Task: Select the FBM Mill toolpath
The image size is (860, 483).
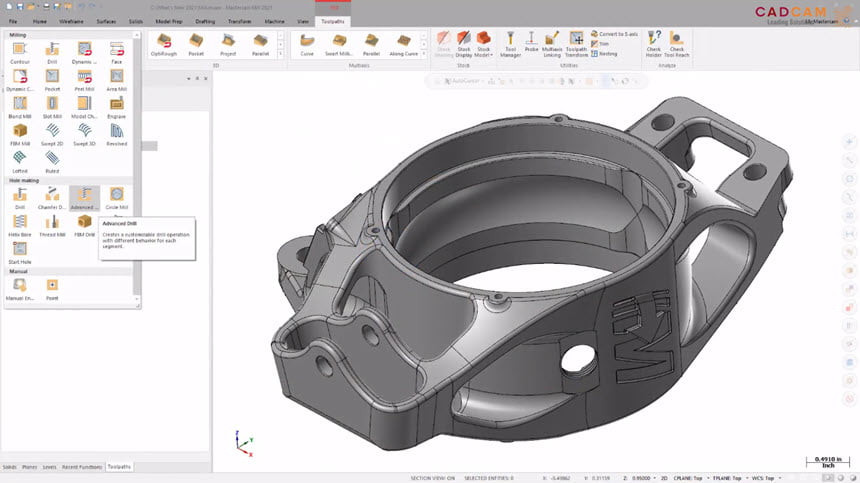Action: 20,135
